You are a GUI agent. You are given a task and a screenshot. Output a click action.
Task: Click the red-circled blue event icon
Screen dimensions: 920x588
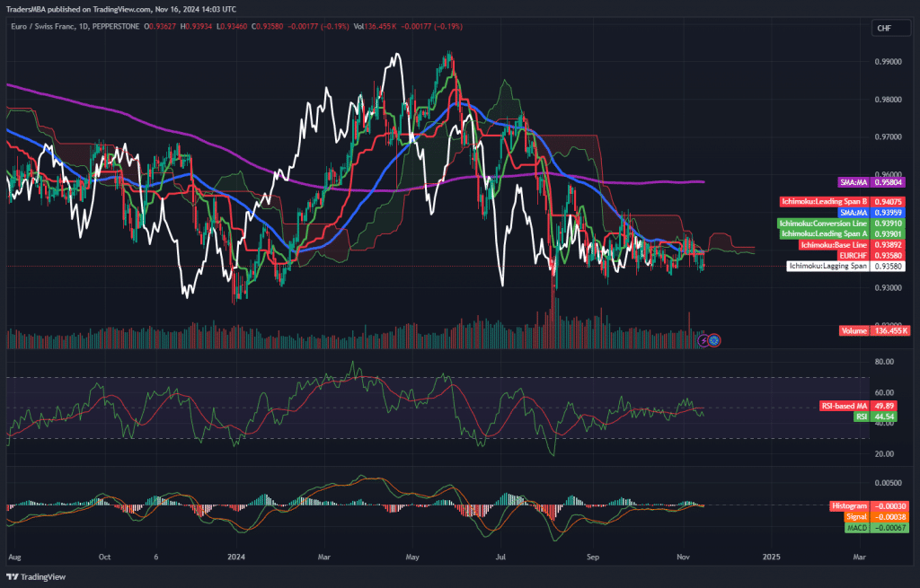click(714, 340)
